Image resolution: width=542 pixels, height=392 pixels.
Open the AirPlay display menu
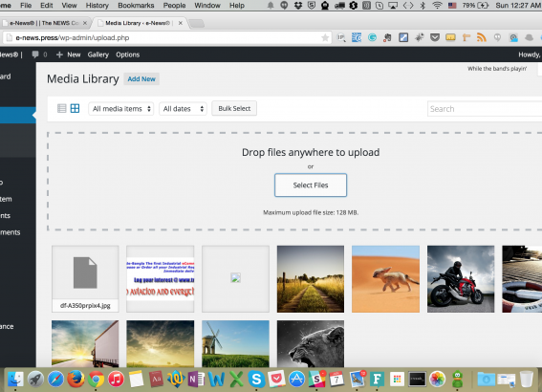click(x=393, y=5)
